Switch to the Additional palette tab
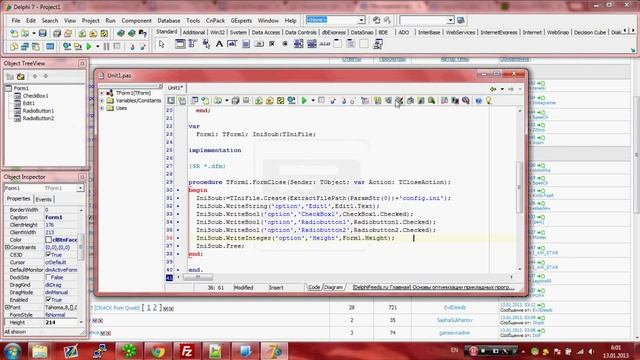This screenshot has width=640, height=360. tap(193, 32)
